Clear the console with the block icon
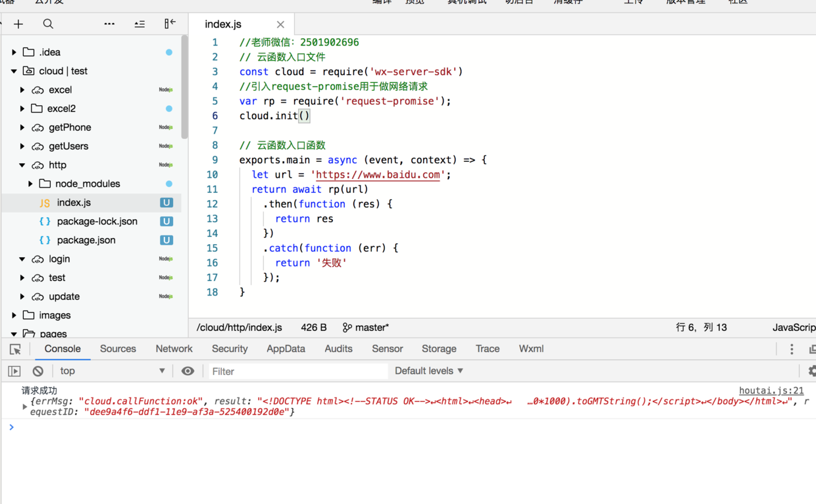816x504 pixels. point(38,371)
